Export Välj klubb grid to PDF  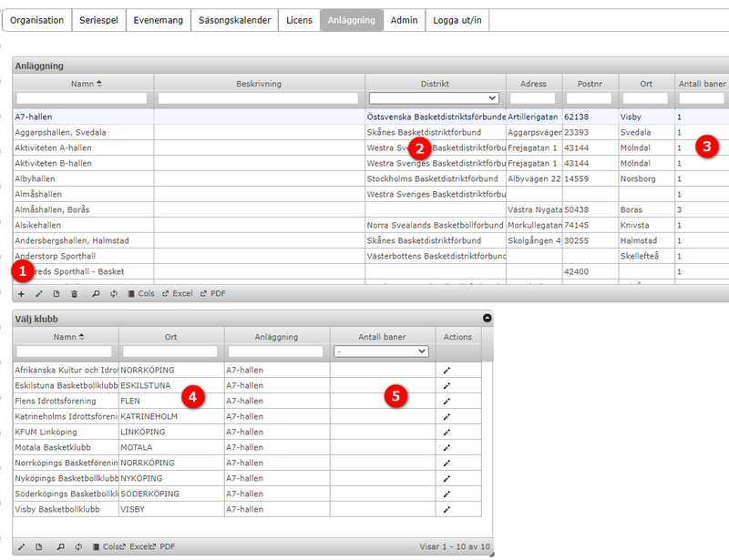point(164,547)
